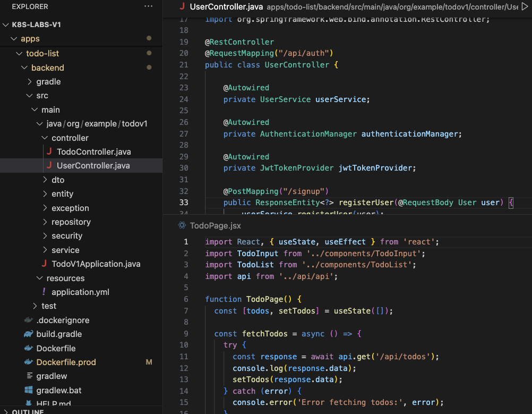Collapse the apps folder chevron
This screenshot has width=532, height=414.
pos(14,39)
